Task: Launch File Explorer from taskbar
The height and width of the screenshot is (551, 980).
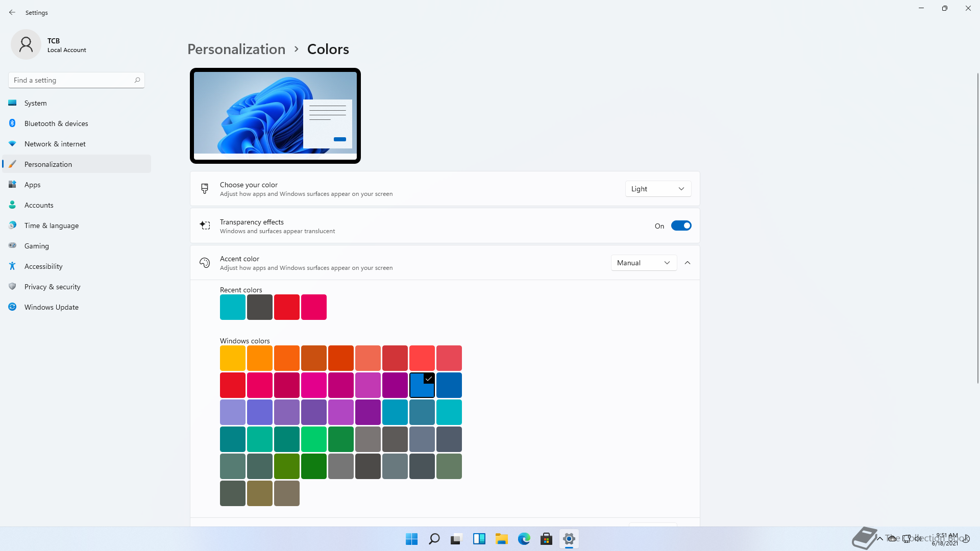Action: point(502,539)
